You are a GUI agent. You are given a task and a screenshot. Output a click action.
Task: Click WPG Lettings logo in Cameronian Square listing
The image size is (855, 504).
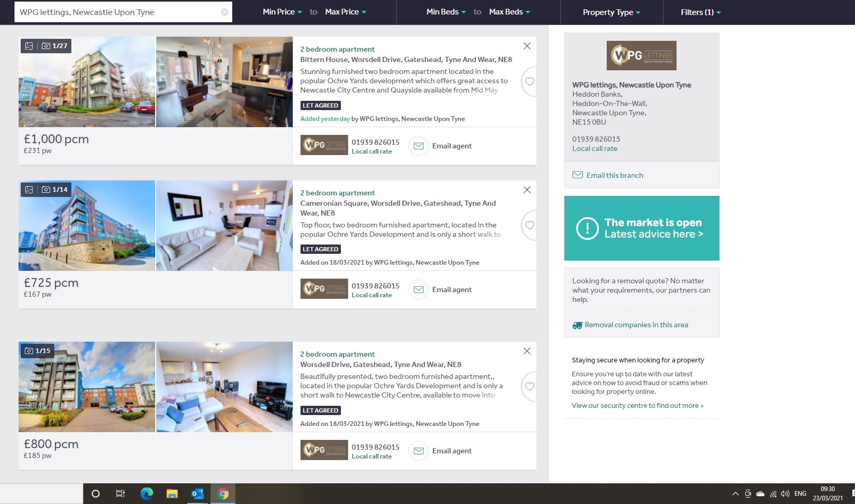pos(324,289)
